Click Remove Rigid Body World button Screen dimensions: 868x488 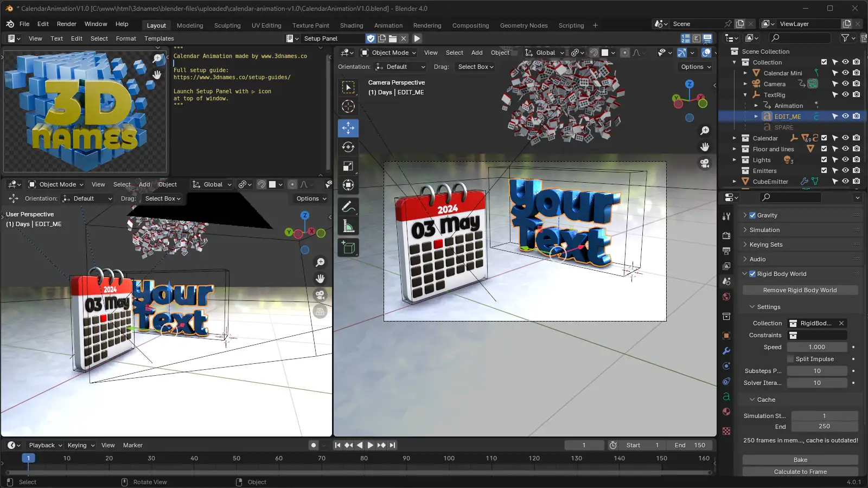point(800,290)
